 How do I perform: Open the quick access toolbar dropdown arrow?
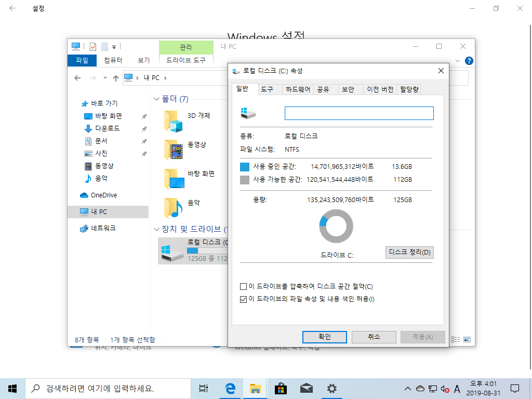pos(114,47)
